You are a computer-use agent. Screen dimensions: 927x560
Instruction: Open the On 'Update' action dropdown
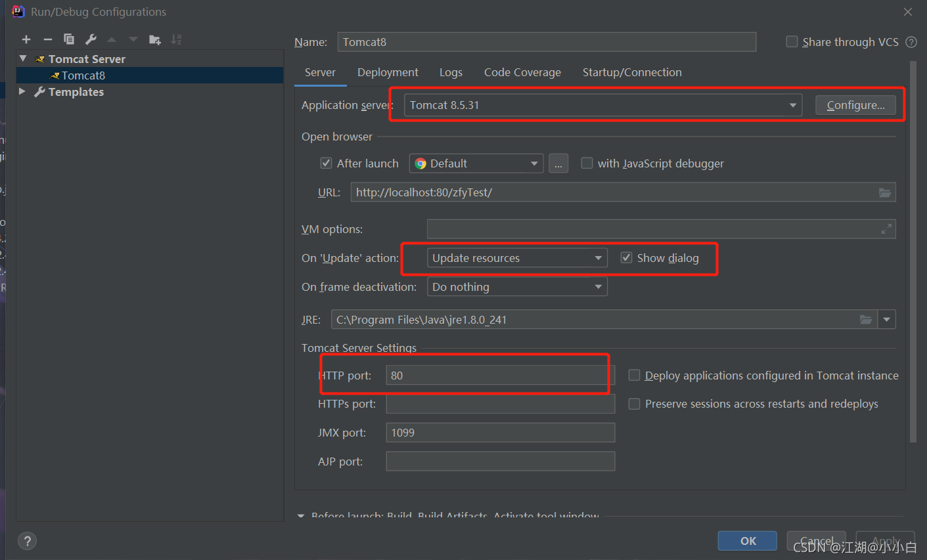point(517,258)
